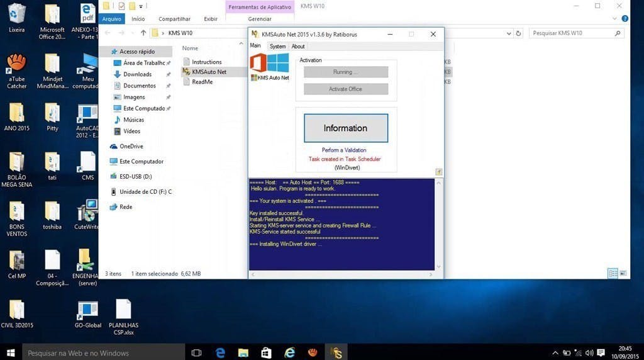Open the Microsoft Office 20... desktop folder
Viewport: 644px width, 360px height.
[52, 21]
